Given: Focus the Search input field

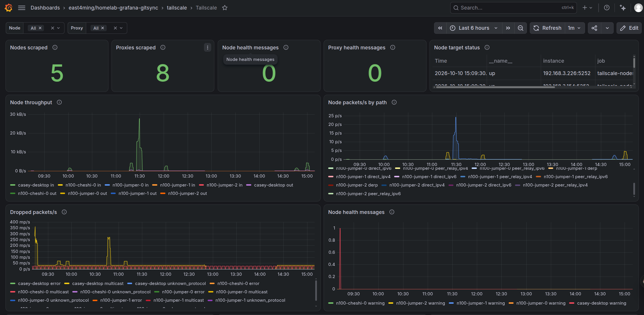Looking at the screenshot, I should 513,8.
